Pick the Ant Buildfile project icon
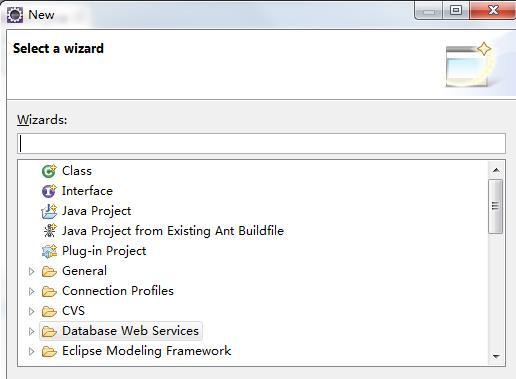The width and height of the screenshot is (516, 379). tap(50, 231)
